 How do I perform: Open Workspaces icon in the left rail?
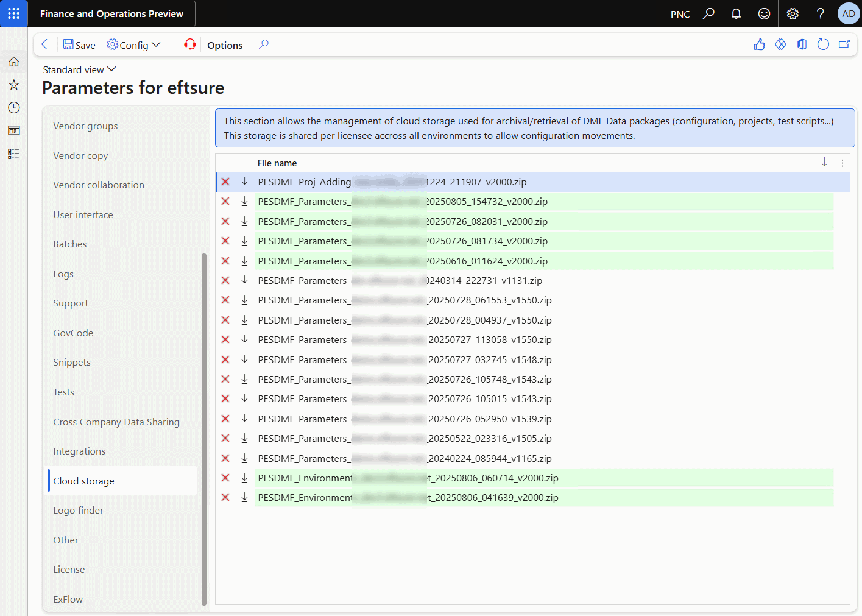point(13,130)
